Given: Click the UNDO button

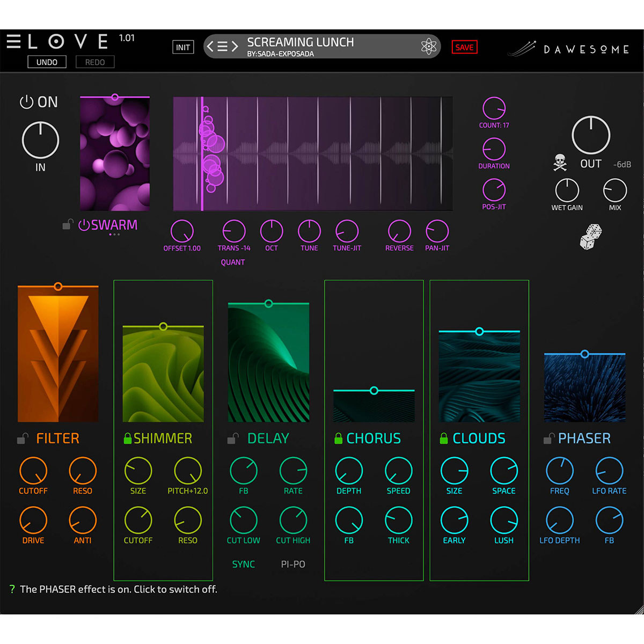Looking at the screenshot, I should click(x=47, y=62).
